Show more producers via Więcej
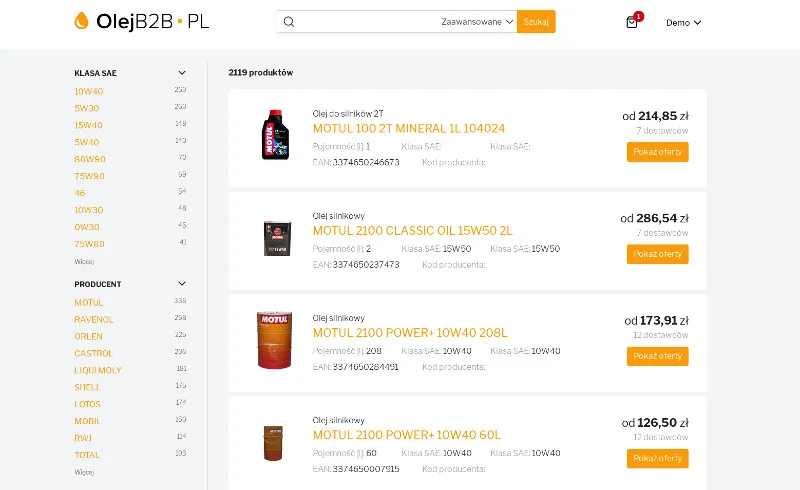This screenshot has height=490, width=800. (x=84, y=472)
